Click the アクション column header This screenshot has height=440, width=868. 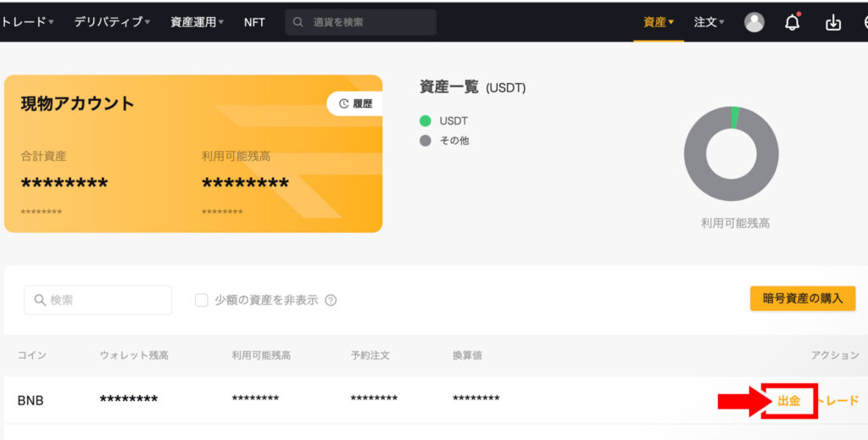click(x=835, y=355)
